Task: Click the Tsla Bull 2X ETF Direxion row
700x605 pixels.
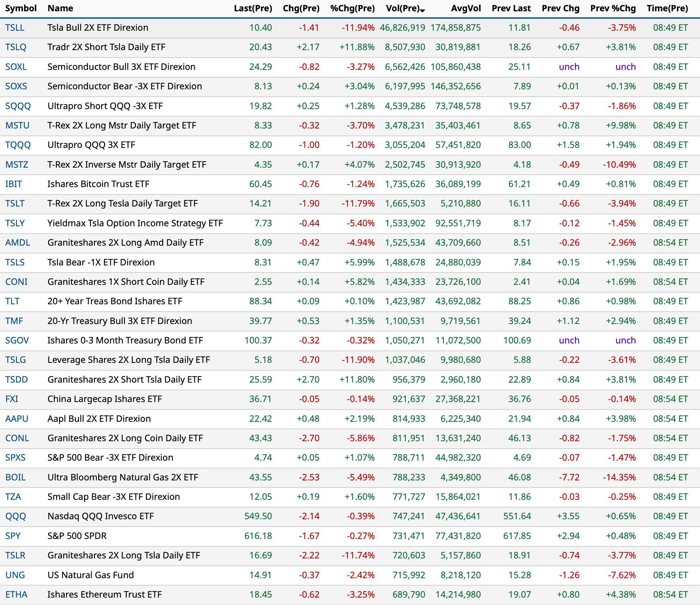Action: pyautogui.click(x=98, y=28)
